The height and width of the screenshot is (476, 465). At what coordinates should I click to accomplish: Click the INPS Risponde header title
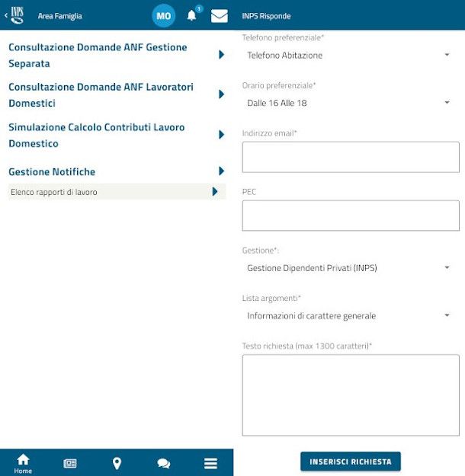click(x=266, y=16)
